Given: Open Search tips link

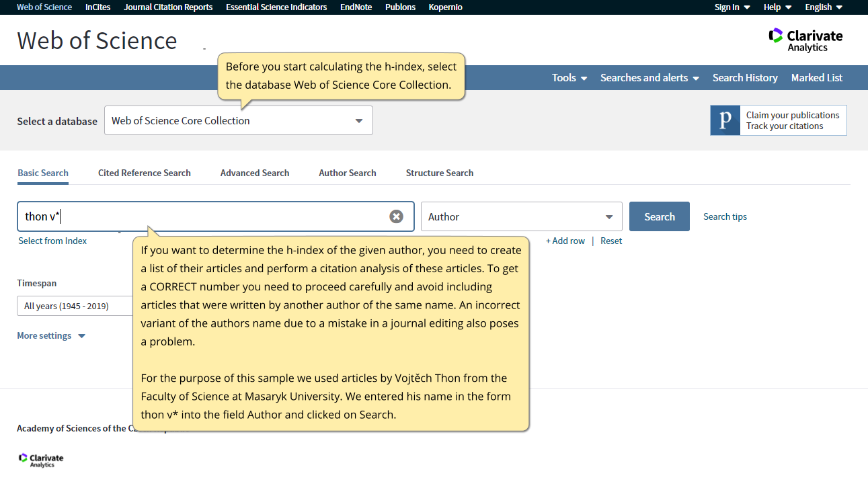Looking at the screenshot, I should pyautogui.click(x=725, y=216).
